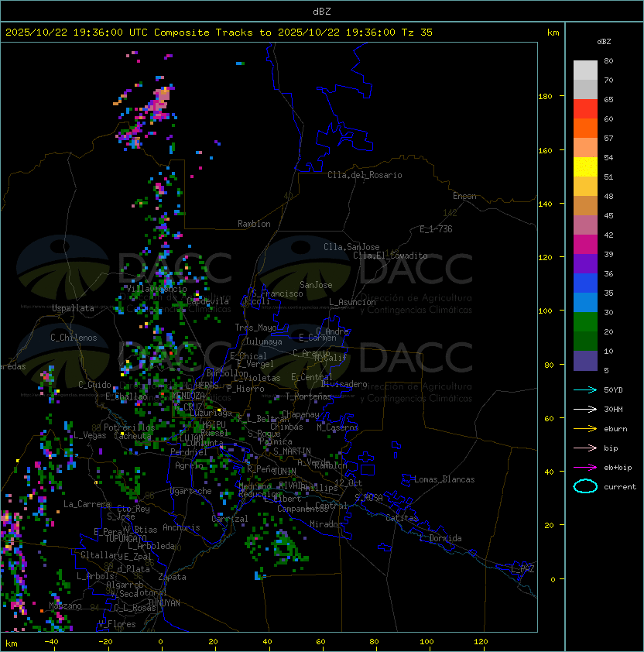
Task: Click the L_Asuncion map label
Action: tap(352, 302)
